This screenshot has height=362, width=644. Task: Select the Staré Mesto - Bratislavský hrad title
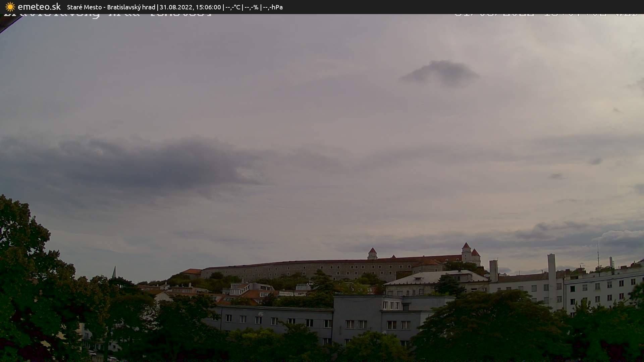(111, 7)
